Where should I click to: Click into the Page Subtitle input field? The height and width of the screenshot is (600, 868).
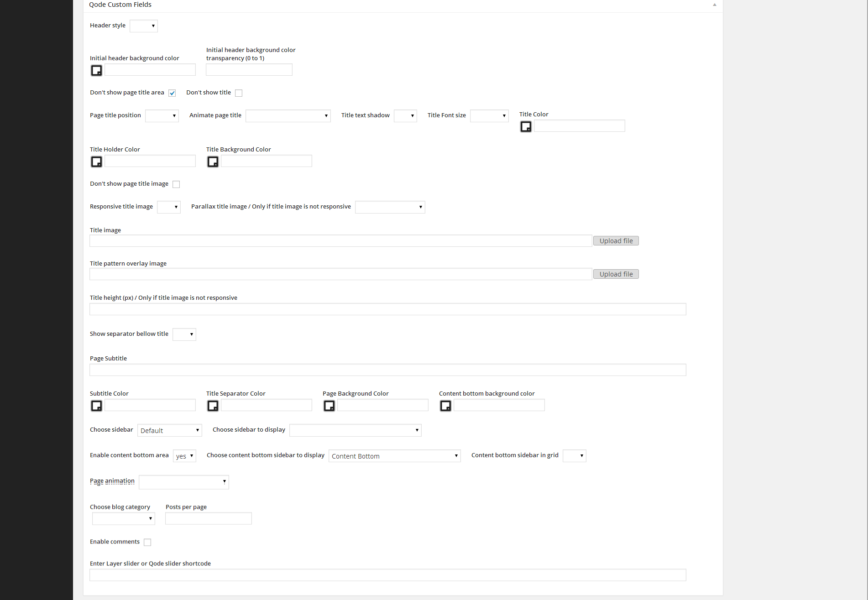tap(387, 370)
